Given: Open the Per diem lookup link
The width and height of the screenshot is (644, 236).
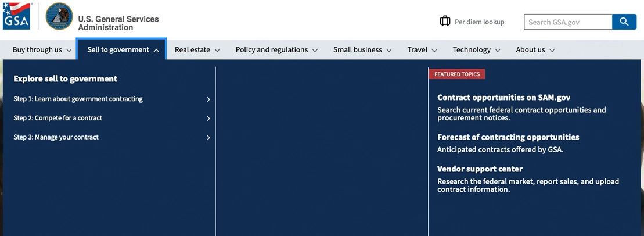Looking at the screenshot, I should click(x=479, y=22).
